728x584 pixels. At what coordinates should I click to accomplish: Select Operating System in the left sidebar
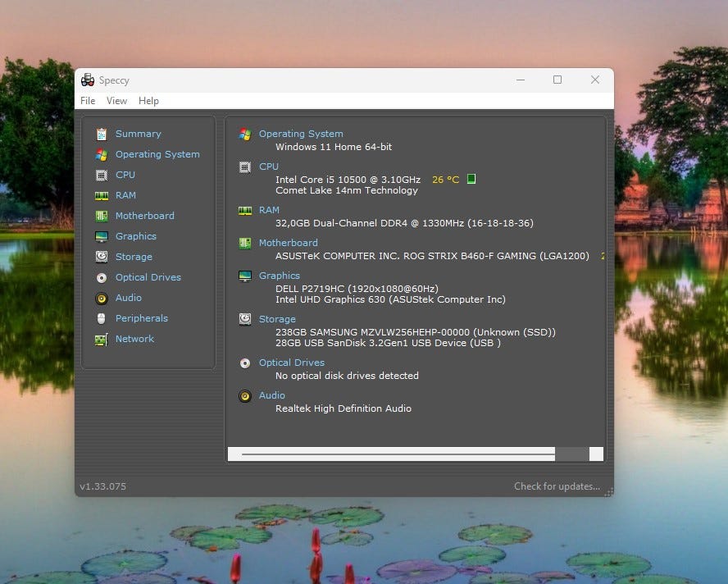click(157, 154)
